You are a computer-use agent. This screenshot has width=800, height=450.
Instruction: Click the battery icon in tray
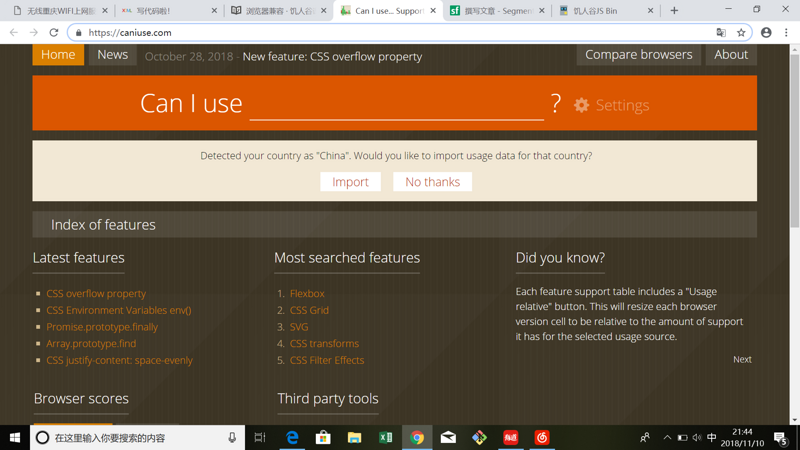682,438
